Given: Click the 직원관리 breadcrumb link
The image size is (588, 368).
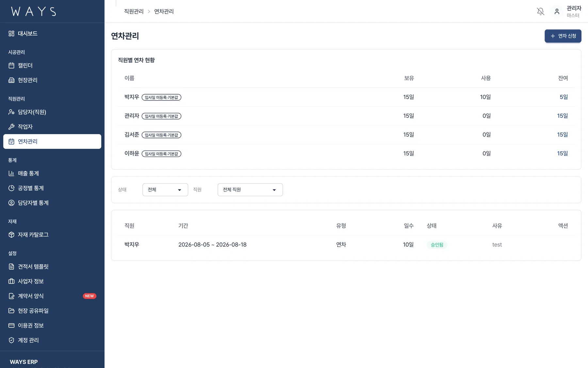Looking at the screenshot, I should click(134, 11).
